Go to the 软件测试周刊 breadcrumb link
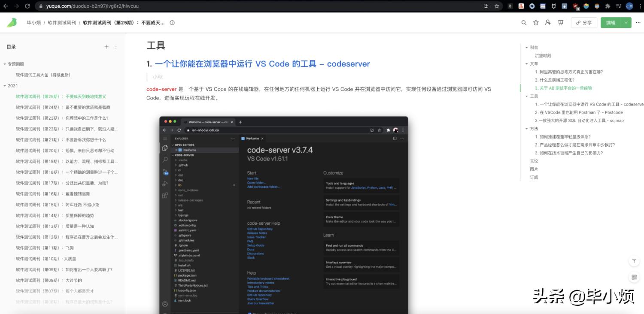 click(62, 23)
